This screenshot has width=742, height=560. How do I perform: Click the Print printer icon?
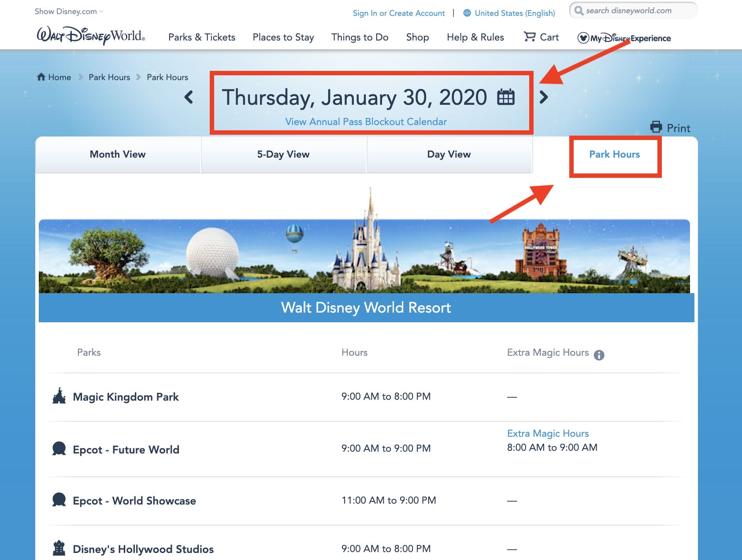[x=656, y=128]
